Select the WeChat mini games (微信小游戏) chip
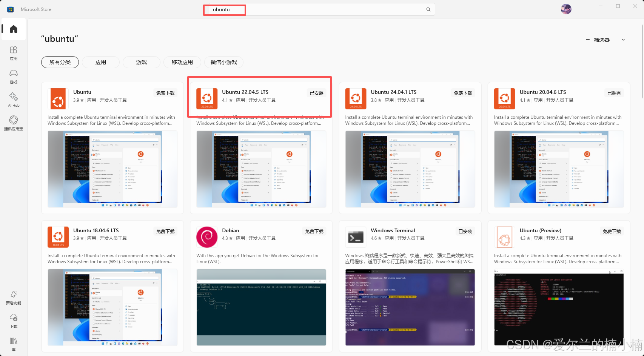This screenshot has width=644, height=356. pos(224,62)
